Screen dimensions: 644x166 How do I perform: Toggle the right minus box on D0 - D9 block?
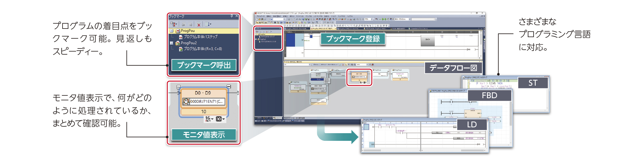[x=228, y=87]
